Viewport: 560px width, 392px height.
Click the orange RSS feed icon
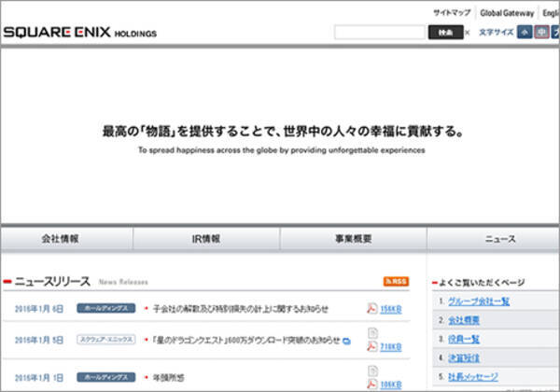(x=396, y=281)
